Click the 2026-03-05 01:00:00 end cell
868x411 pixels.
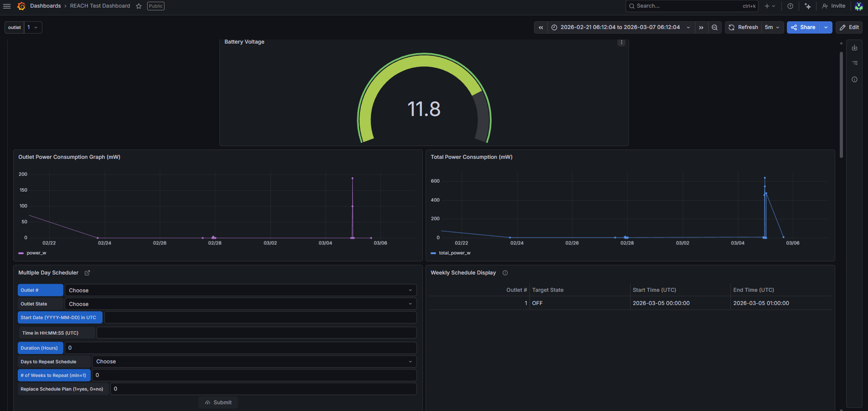(x=781, y=303)
